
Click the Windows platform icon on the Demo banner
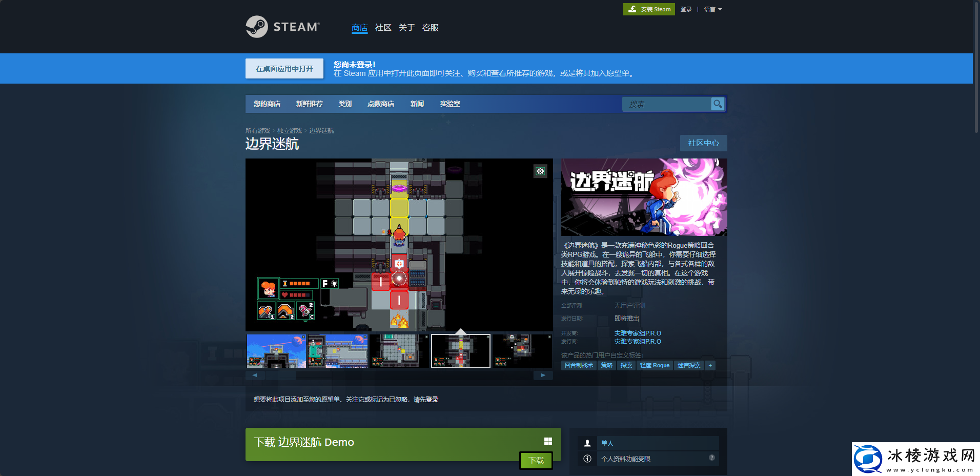[x=547, y=441]
